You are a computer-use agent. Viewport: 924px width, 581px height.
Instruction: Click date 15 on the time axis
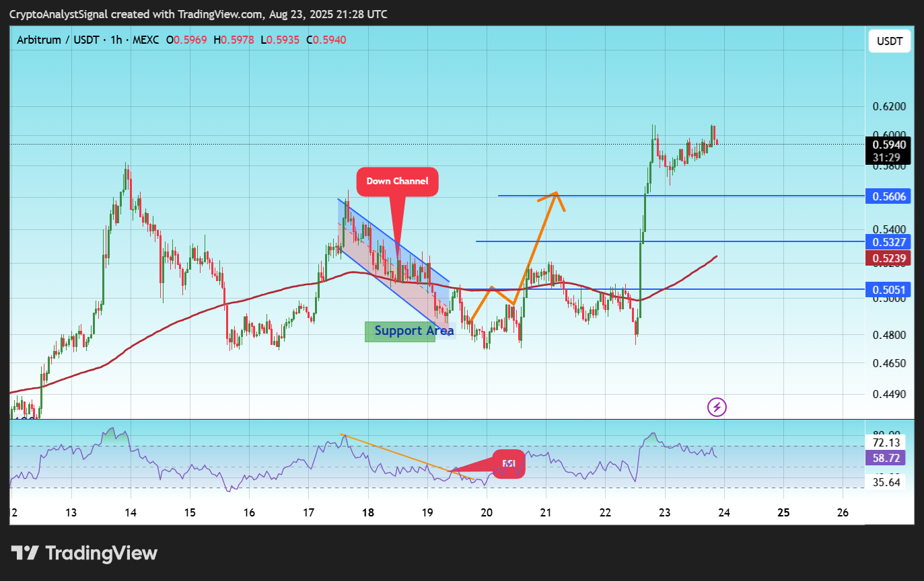click(190, 512)
